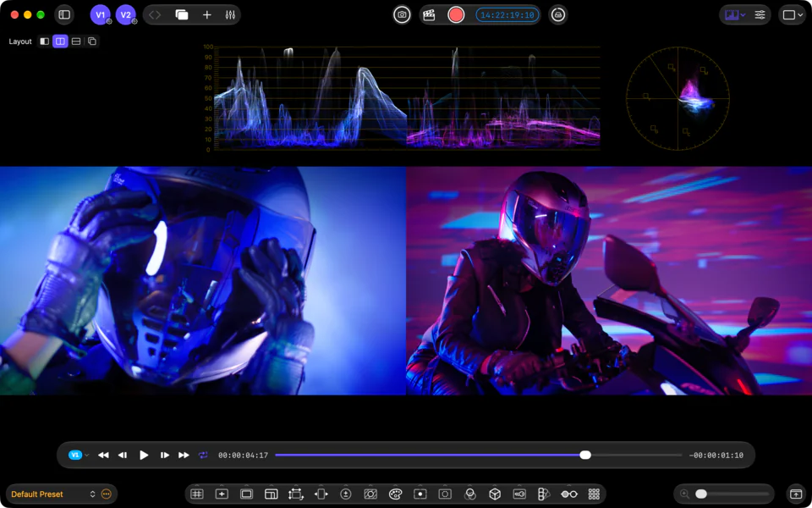Select the V1 video source
812x508 pixels.
(x=101, y=14)
